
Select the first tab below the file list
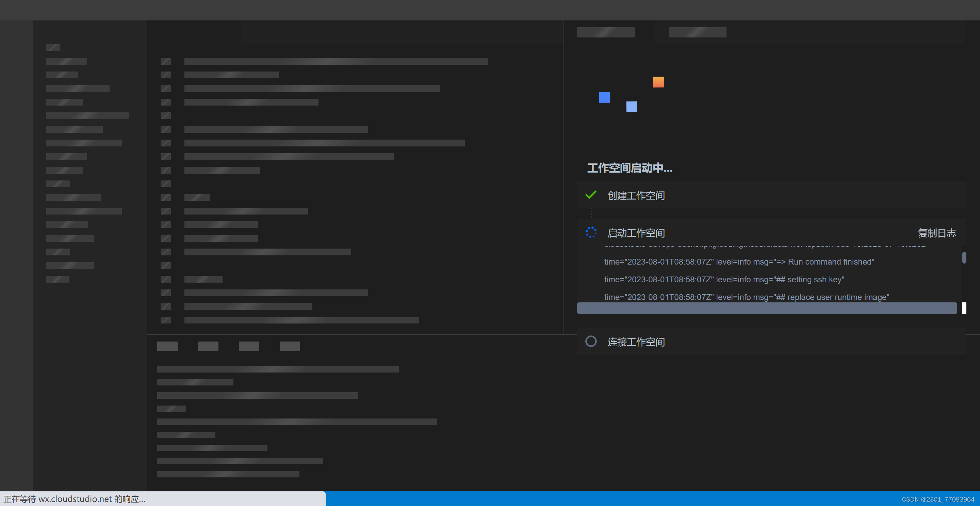tap(167, 346)
